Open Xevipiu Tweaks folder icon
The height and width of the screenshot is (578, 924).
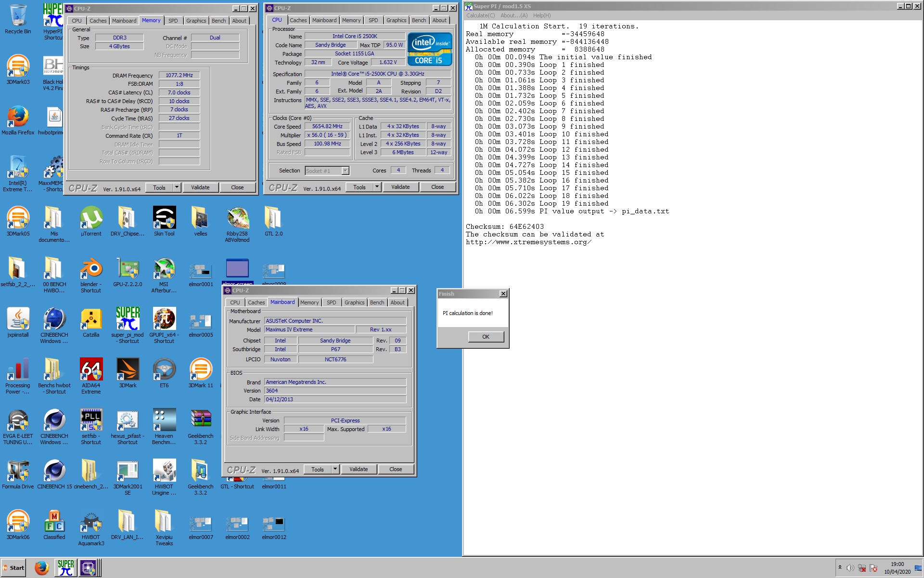[x=164, y=528]
